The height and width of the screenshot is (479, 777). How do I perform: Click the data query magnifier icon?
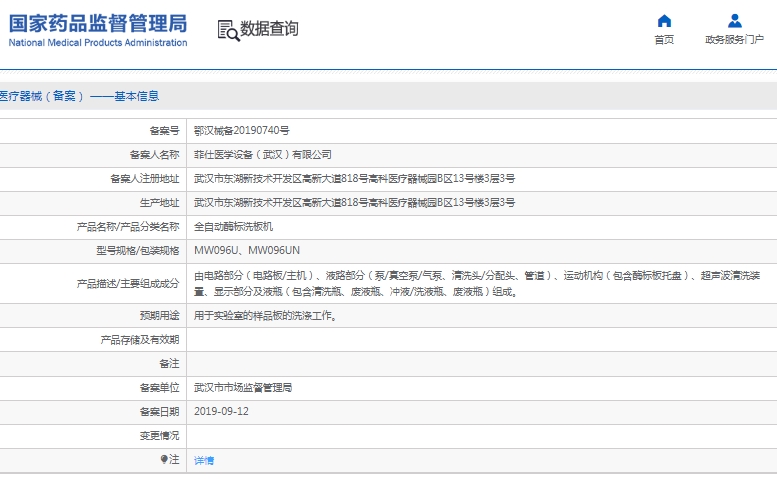[x=228, y=30]
